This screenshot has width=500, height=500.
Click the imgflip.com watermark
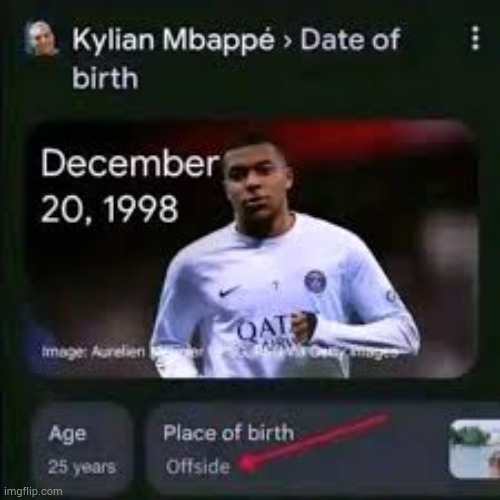click(32, 491)
